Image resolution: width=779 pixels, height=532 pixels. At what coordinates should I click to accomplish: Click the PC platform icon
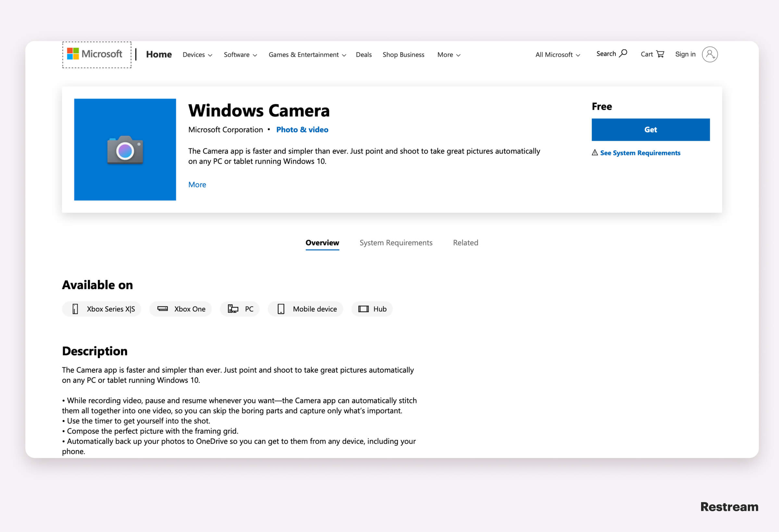(233, 308)
